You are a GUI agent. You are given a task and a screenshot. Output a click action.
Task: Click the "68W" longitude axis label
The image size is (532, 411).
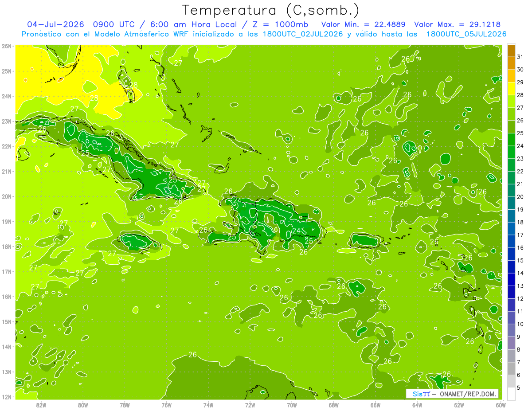tap(333, 405)
